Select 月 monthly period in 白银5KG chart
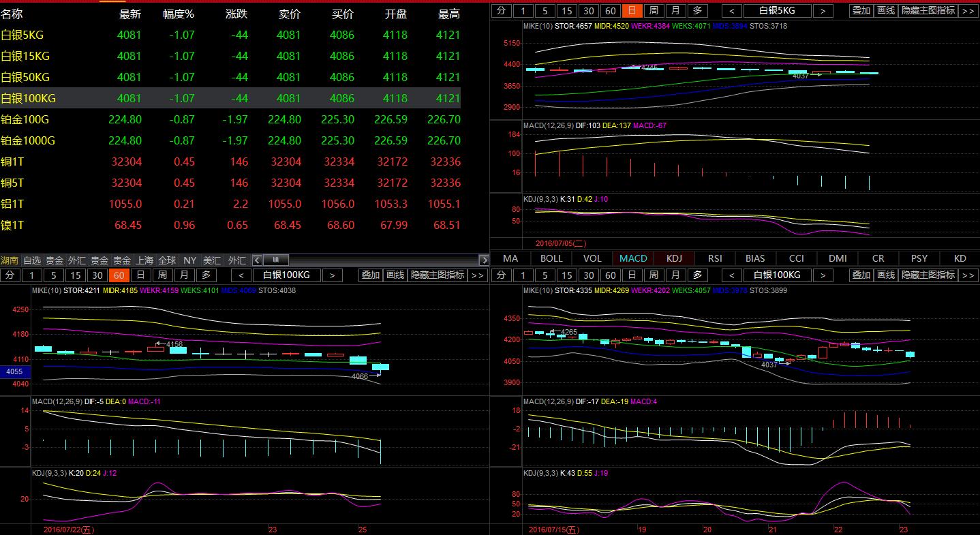The height and width of the screenshot is (535, 980). (675, 10)
